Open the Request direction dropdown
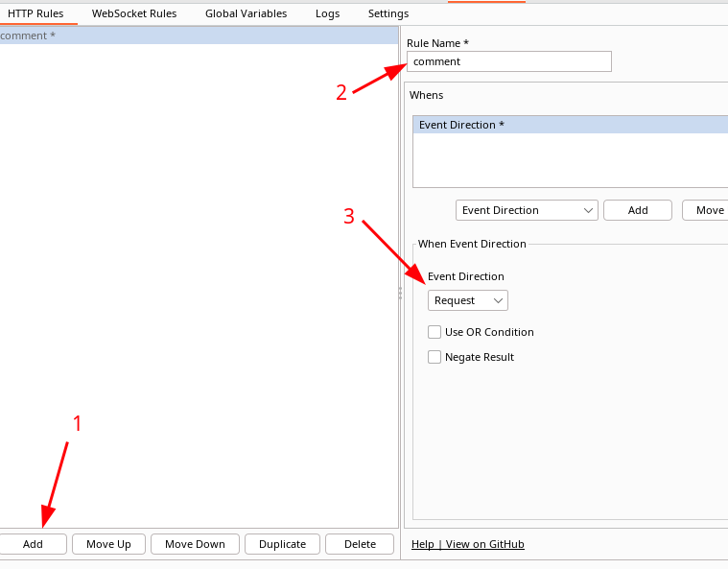Viewport: 728px width, 569px height. tap(467, 300)
